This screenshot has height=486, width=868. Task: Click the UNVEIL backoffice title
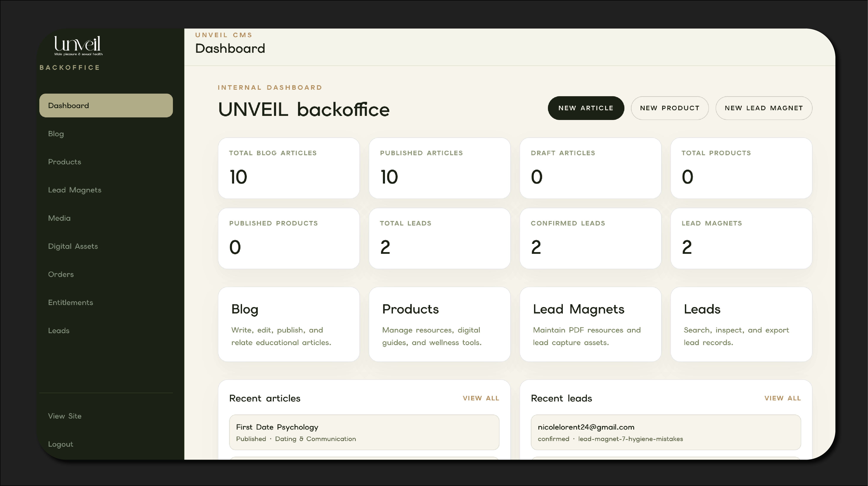point(304,110)
